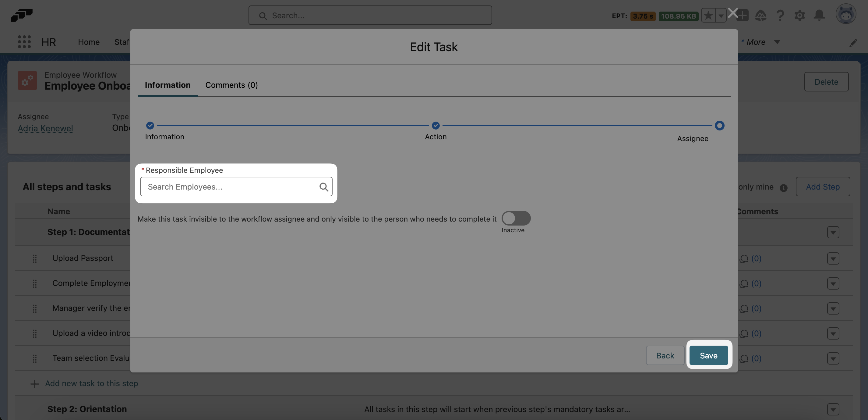The image size is (868, 420).
Task: Open the Trailhead guidance center
Action: pos(761,15)
